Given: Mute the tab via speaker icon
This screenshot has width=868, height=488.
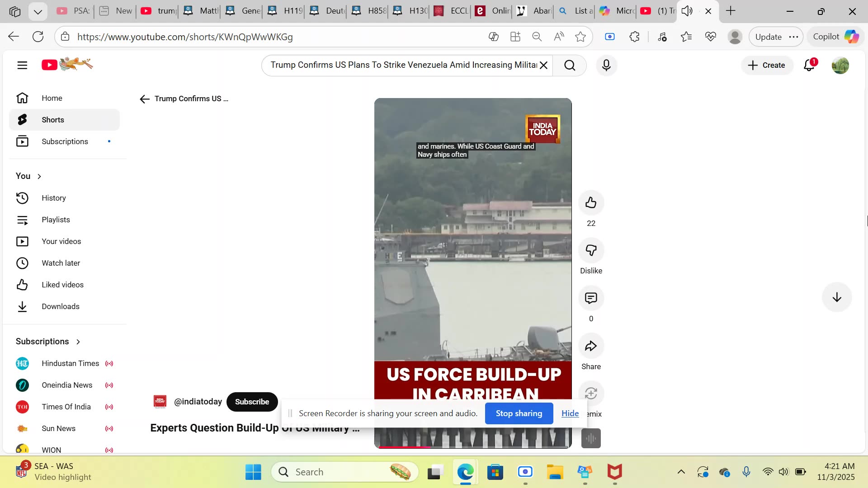Looking at the screenshot, I should (687, 11).
